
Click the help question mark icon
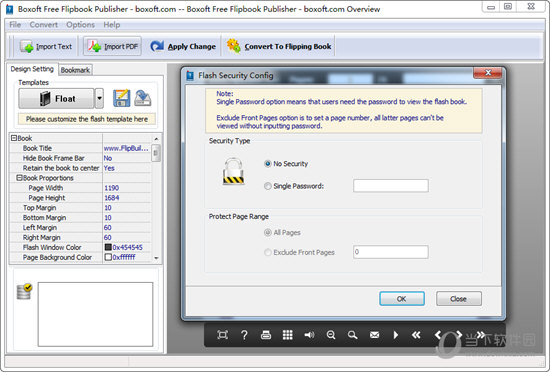coord(244,335)
